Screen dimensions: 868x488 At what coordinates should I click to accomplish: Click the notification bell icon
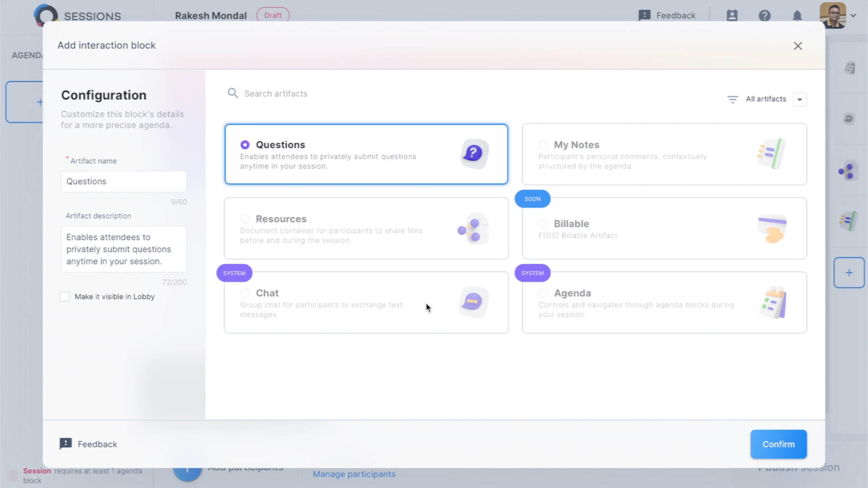(797, 15)
